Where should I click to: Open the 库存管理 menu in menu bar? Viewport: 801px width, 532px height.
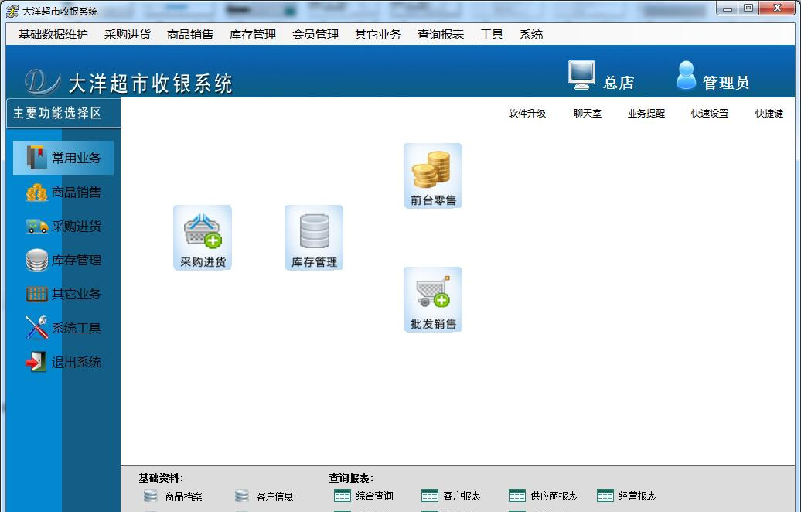(x=252, y=34)
